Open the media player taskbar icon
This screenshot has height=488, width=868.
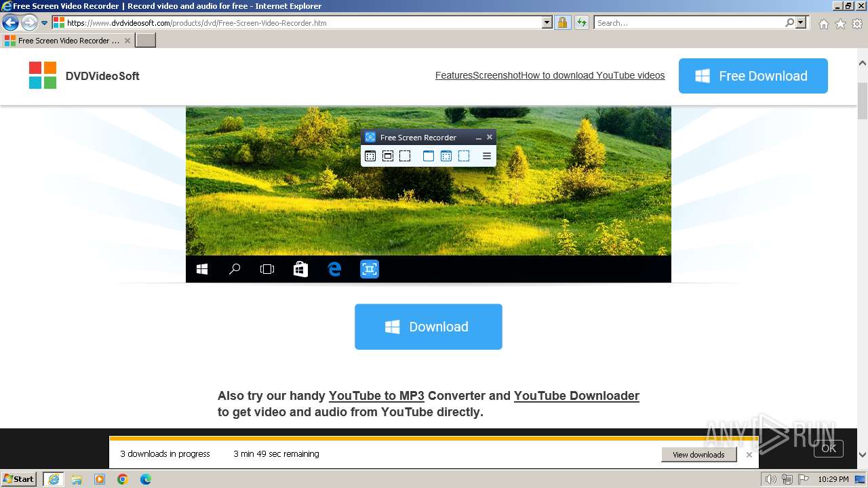pyautogui.click(x=100, y=479)
